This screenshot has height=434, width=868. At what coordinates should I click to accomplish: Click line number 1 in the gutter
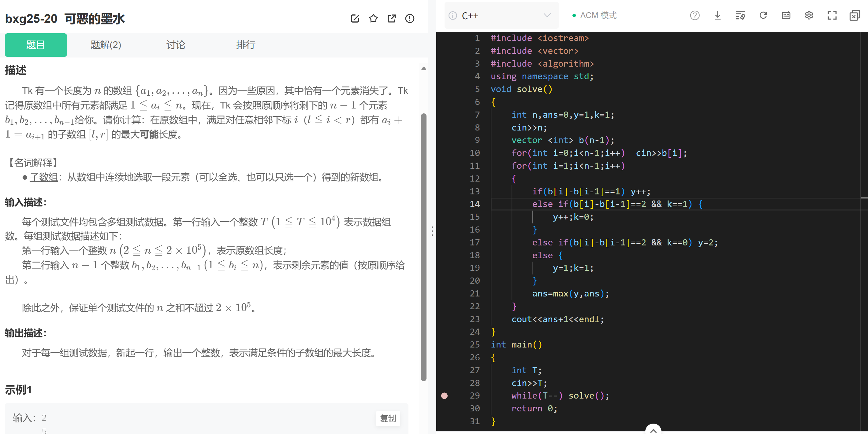(x=477, y=38)
